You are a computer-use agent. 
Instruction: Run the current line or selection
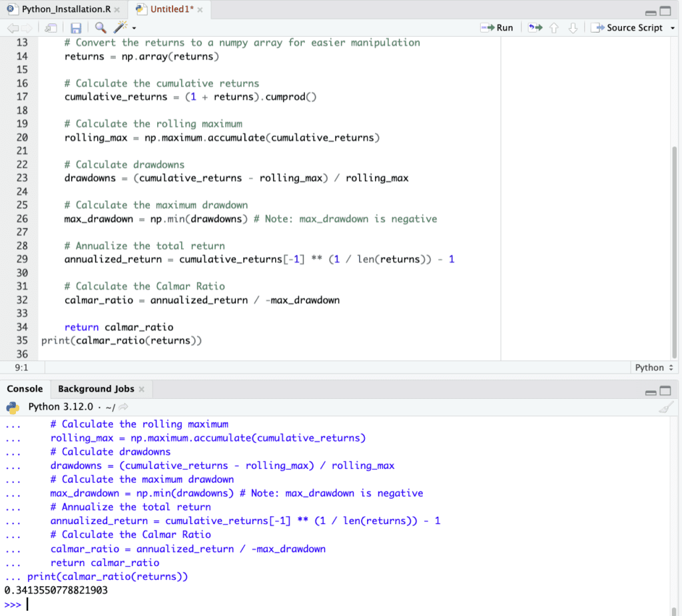[497, 28]
